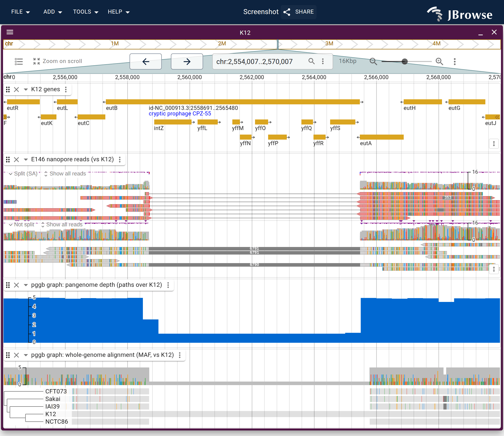Click the JBrowse logo
Viewport: 504px width, 436px height.
tap(460, 14)
